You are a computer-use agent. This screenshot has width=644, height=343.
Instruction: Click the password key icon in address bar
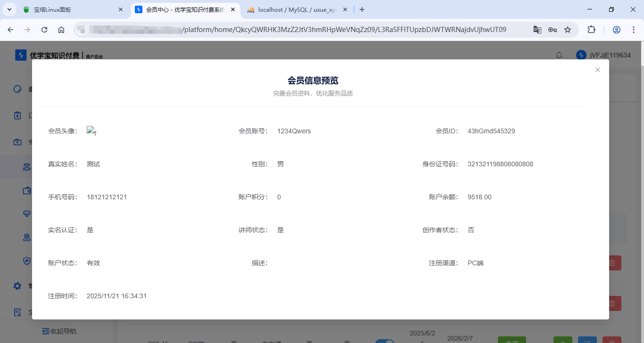[x=552, y=29]
